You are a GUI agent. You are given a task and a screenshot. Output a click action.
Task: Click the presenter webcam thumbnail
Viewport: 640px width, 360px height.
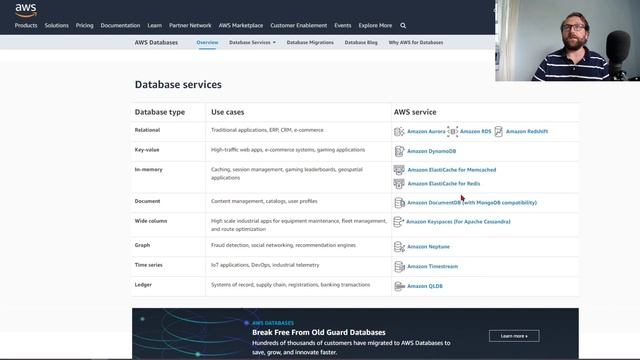(567, 40)
